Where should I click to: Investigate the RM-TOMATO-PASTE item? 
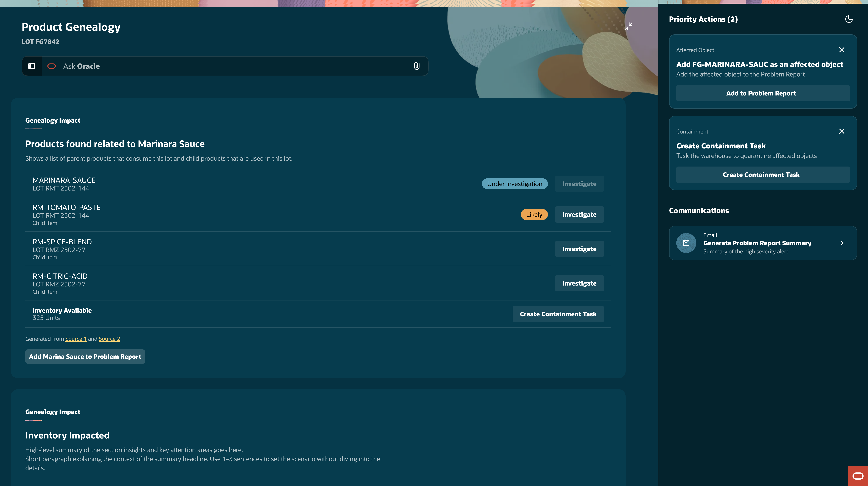579,214
